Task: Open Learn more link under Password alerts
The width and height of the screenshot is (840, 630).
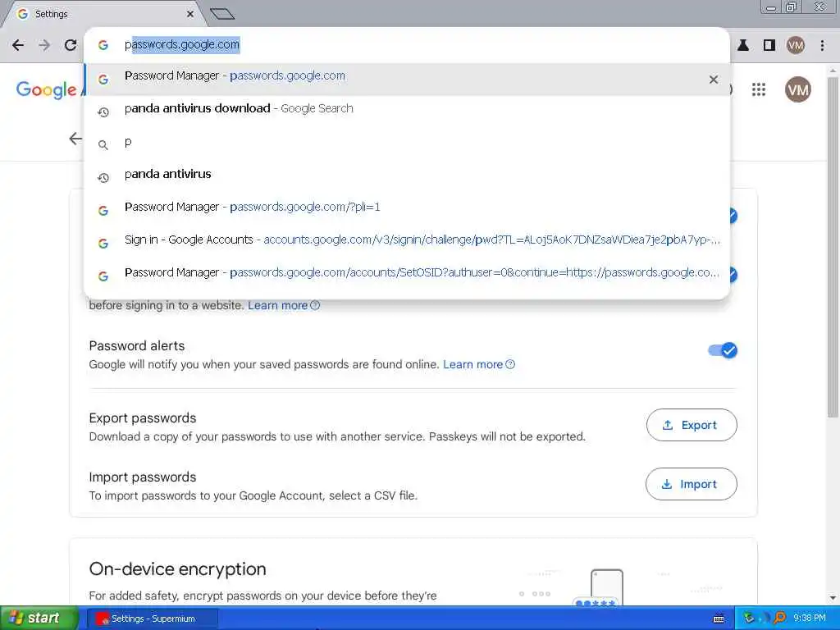Action: point(478,364)
